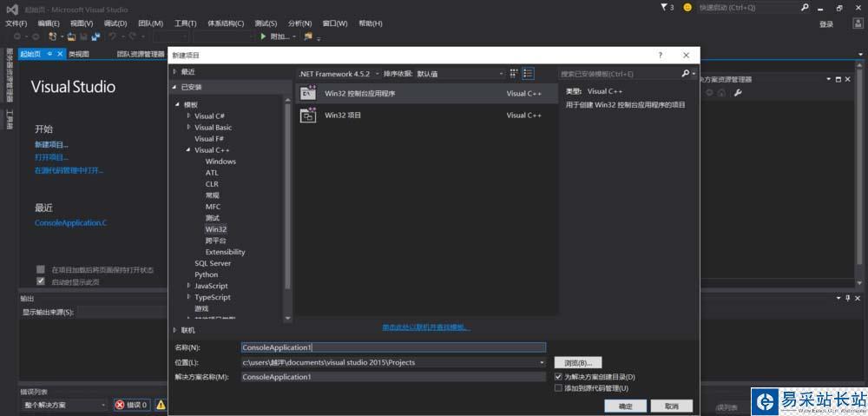
Task: Expand the TypeScript node
Action: point(188,297)
